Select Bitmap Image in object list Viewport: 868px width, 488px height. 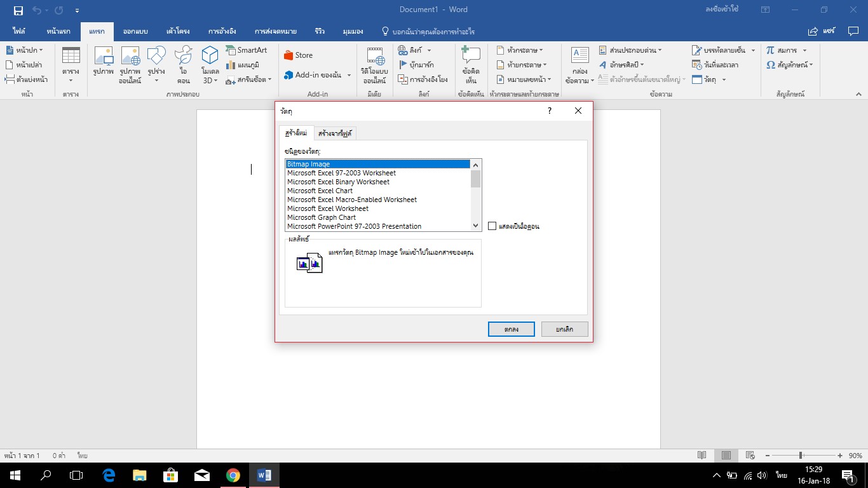tap(378, 164)
